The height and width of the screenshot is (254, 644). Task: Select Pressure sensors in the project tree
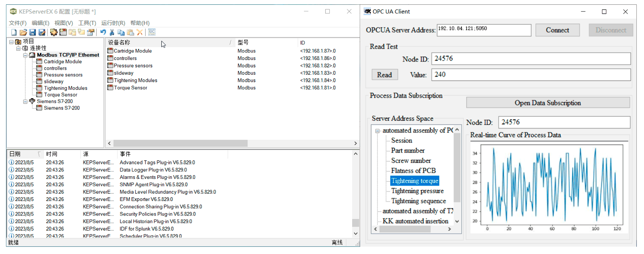(63, 75)
